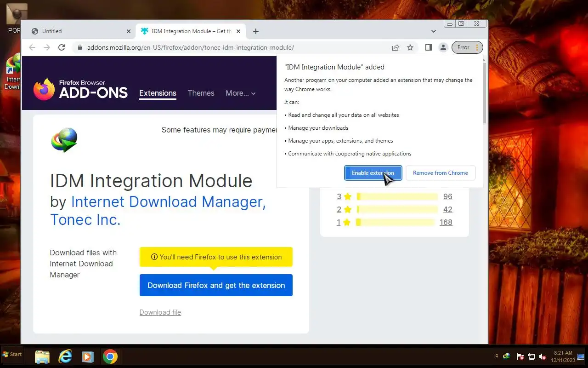Image resolution: width=588 pixels, height=368 pixels.
Task: Click the padlock site info icon
Action: click(79, 47)
